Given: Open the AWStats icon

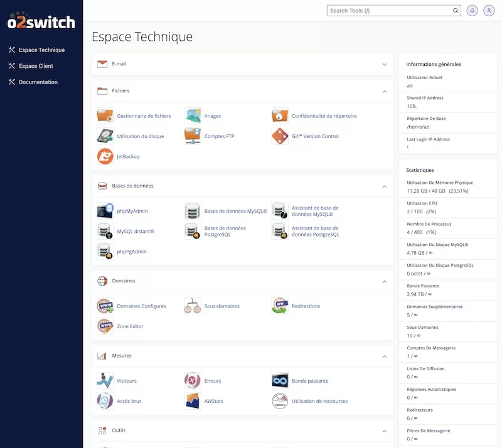Looking at the screenshot, I should coord(193,401).
